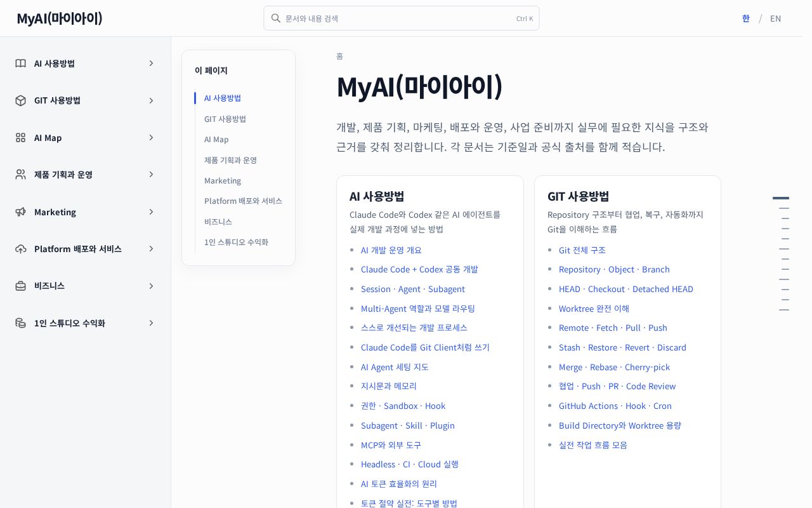Focus the 문서와 내용 검색 search field
812x508 pixels.
pos(402,18)
